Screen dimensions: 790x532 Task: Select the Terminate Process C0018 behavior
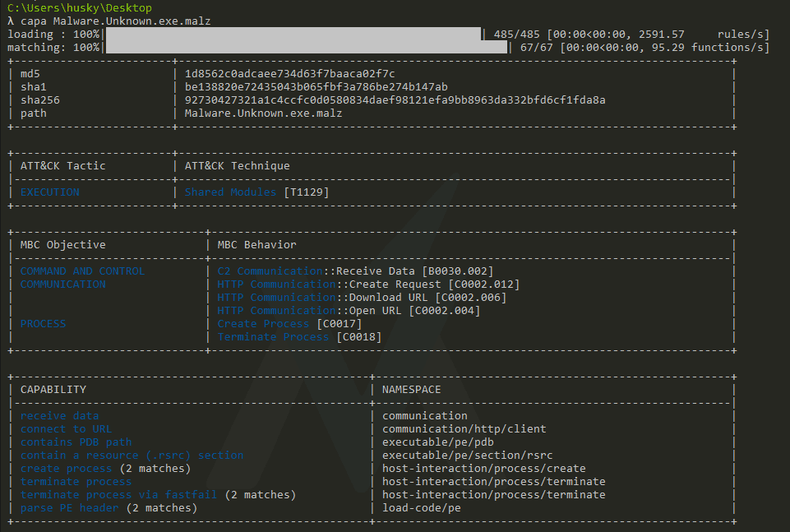pos(299,336)
